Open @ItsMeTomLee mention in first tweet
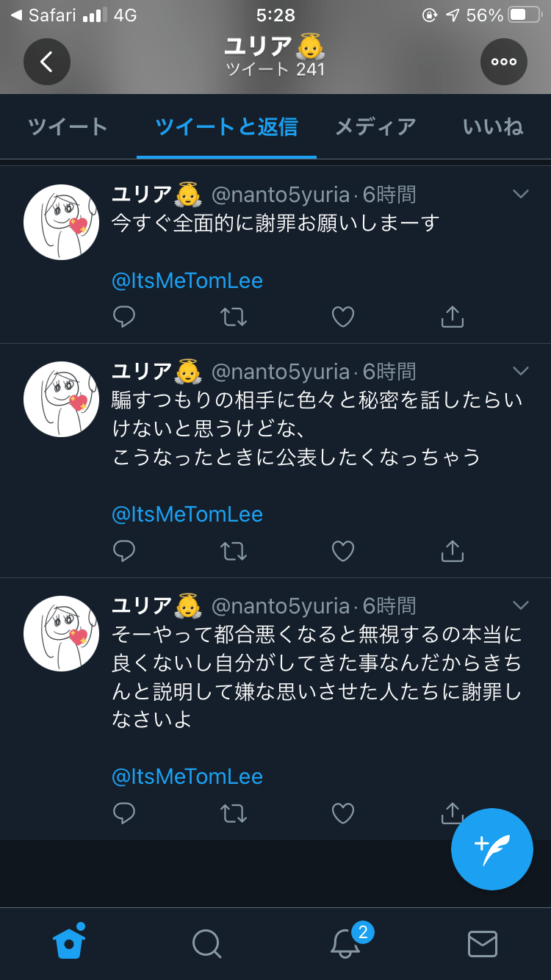 coord(187,281)
